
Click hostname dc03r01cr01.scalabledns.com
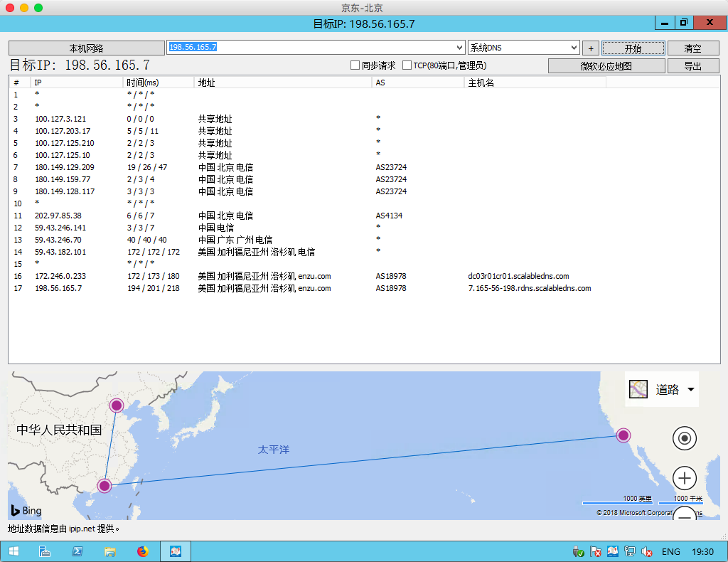coord(518,276)
